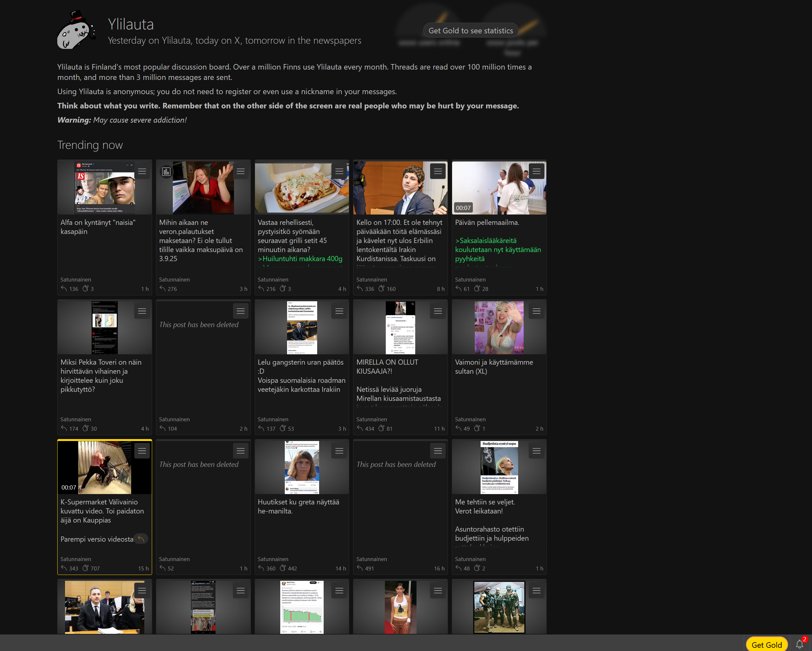
Task: Open hamburger menu on Alfa thread card
Action: tap(142, 171)
